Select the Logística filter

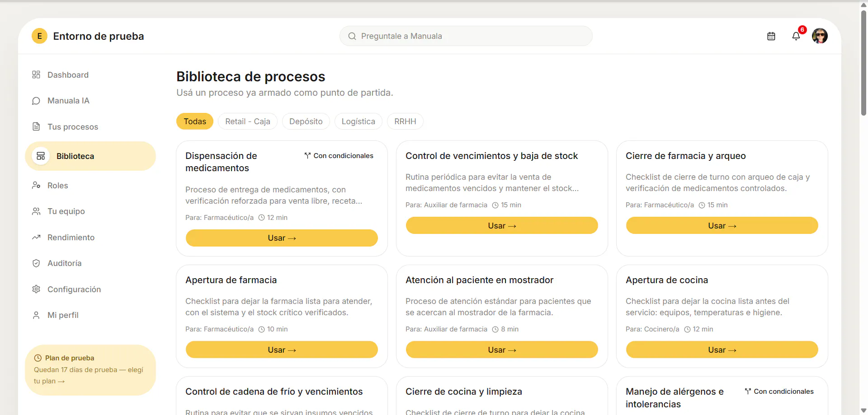click(359, 121)
